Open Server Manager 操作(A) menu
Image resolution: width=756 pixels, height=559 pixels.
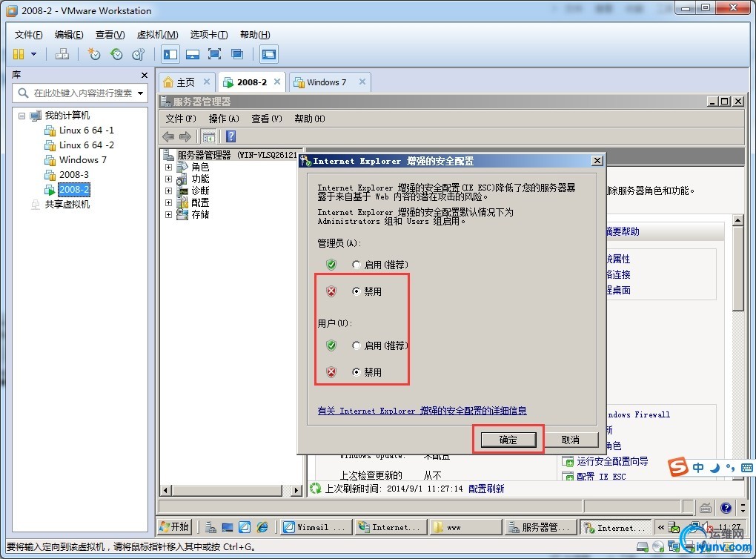[224, 119]
